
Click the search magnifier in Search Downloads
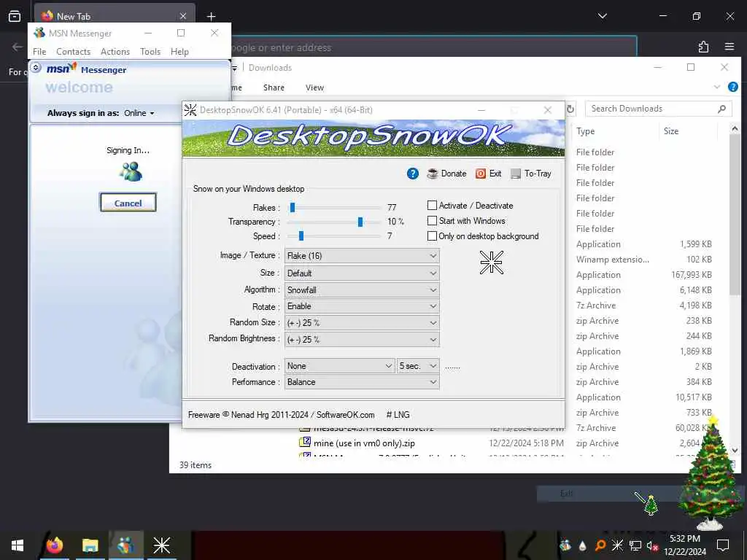coord(721,109)
